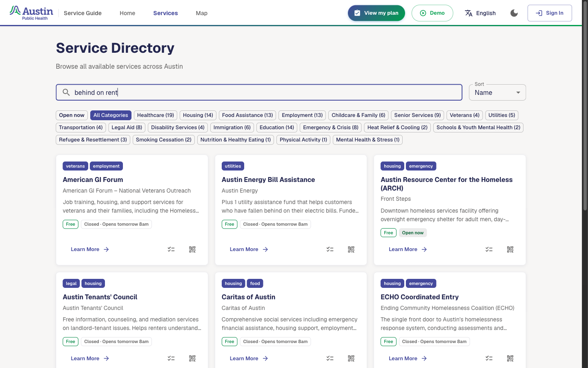Start the Demo button
Viewport: 588px width, 368px height.
click(x=432, y=13)
